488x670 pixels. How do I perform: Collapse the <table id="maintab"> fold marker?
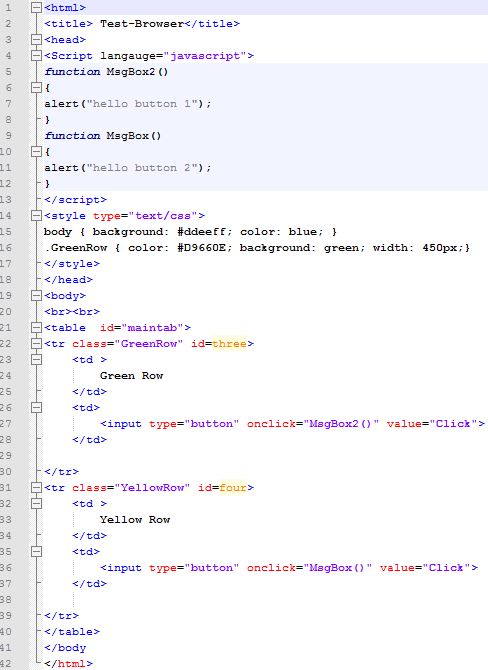click(37, 328)
